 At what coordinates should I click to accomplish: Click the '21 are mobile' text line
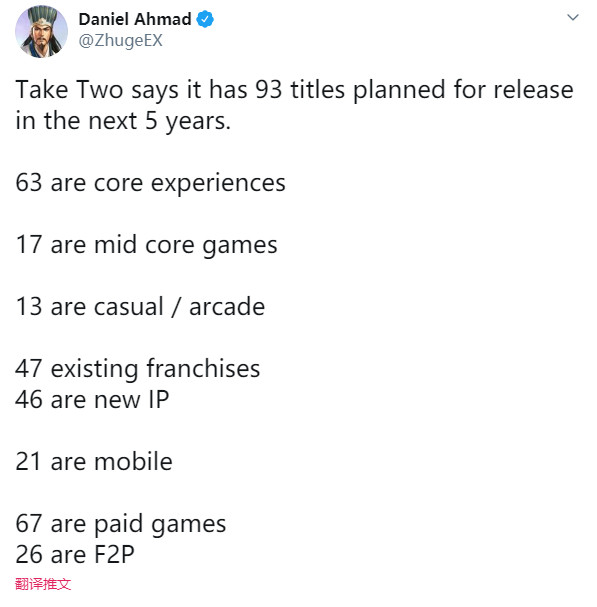(94, 461)
